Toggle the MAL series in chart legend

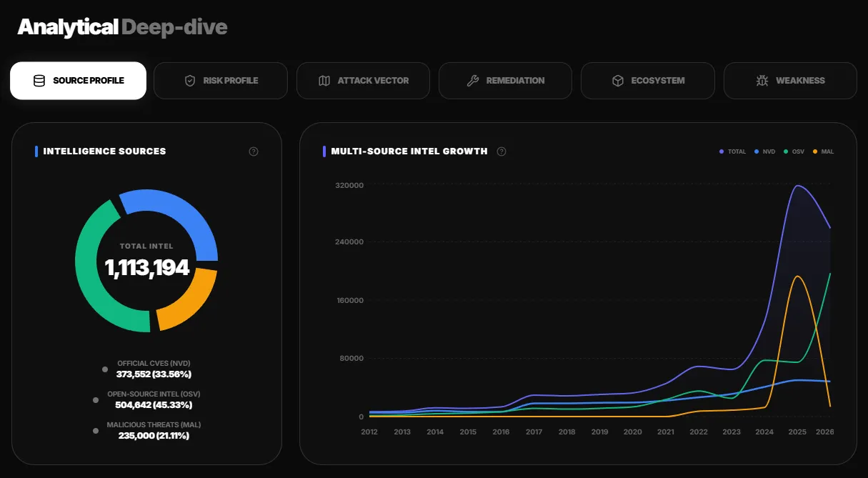pyautogui.click(x=824, y=151)
